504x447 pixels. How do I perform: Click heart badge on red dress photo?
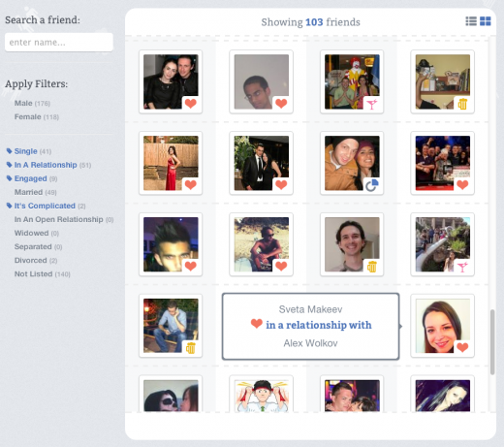coord(190,185)
